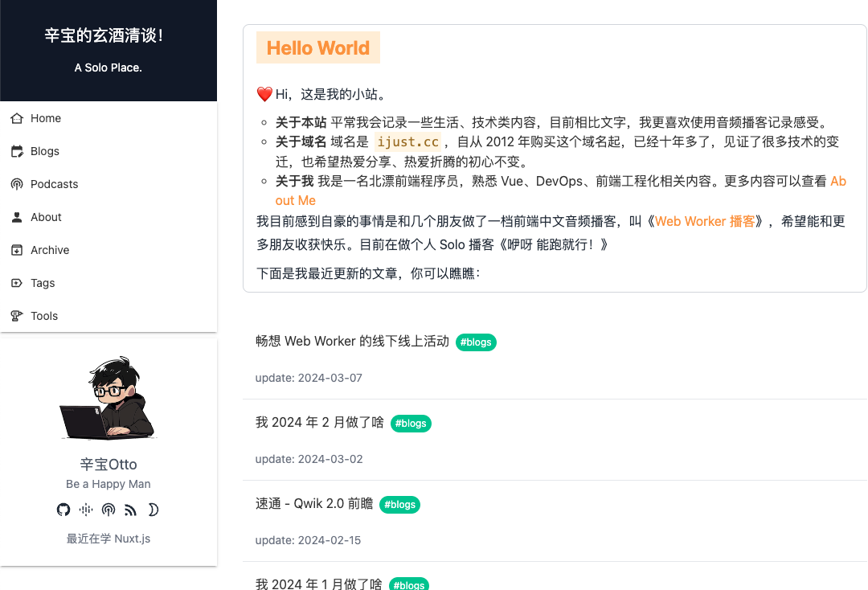Click #blogs tag beside 畅想 Web Worker post
Image resolution: width=868 pixels, height=590 pixels.
click(x=476, y=342)
